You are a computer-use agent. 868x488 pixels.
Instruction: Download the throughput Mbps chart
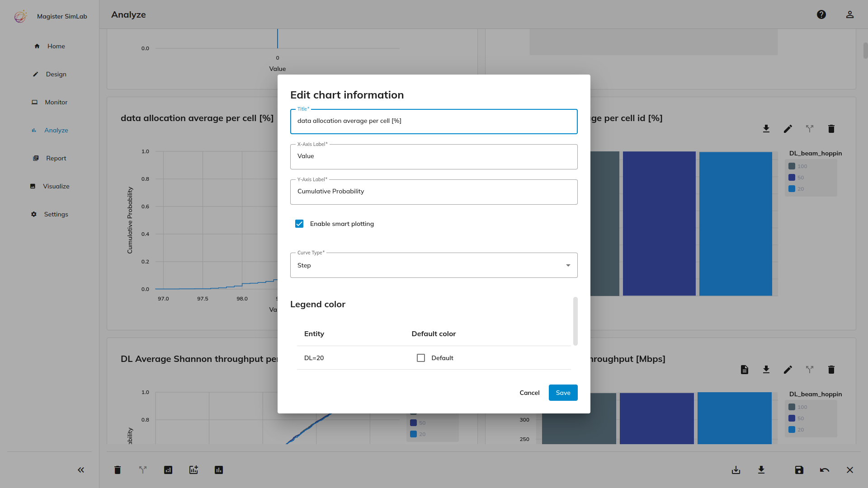pyautogui.click(x=766, y=370)
